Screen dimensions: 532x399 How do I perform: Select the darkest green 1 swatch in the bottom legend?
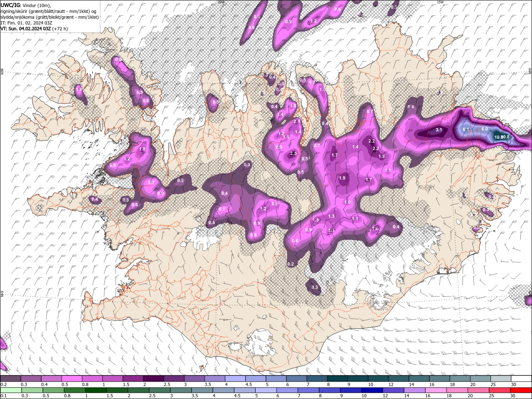pos(96,390)
